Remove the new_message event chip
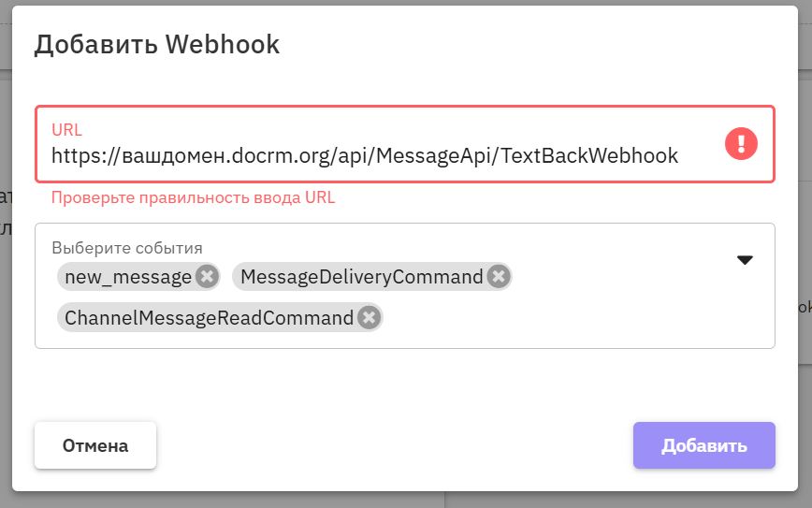The image size is (812, 508). (208, 276)
